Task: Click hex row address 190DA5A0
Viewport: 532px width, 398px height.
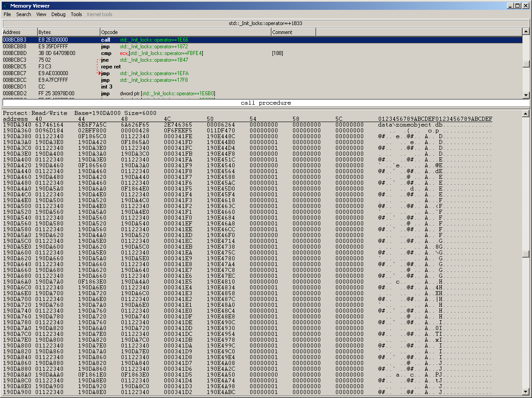Action: pyautogui.click(x=17, y=235)
